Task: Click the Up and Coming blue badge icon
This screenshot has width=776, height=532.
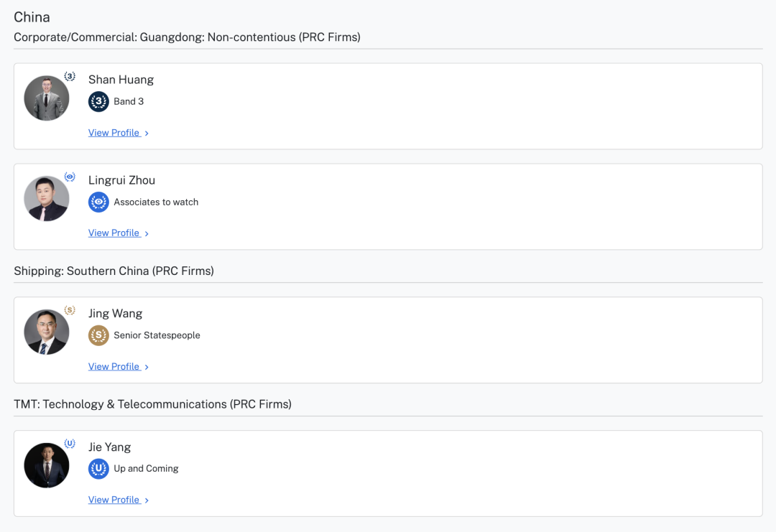Action: click(98, 469)
